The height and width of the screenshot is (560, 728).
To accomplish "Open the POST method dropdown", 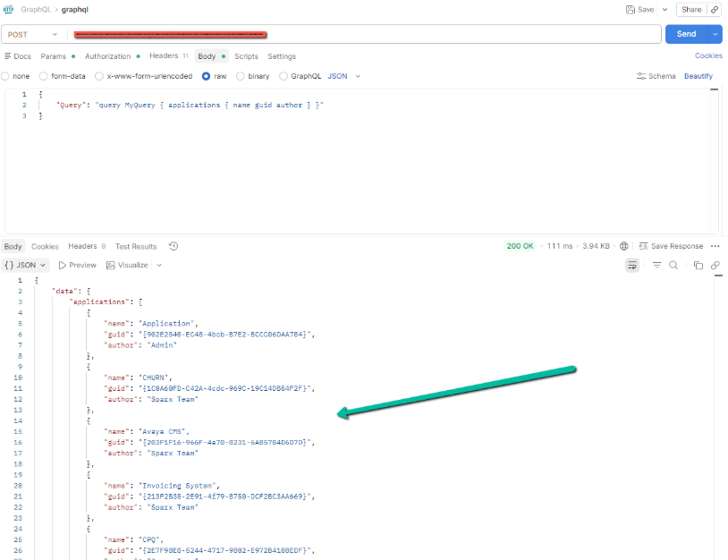I will click(x=34, y=34).
